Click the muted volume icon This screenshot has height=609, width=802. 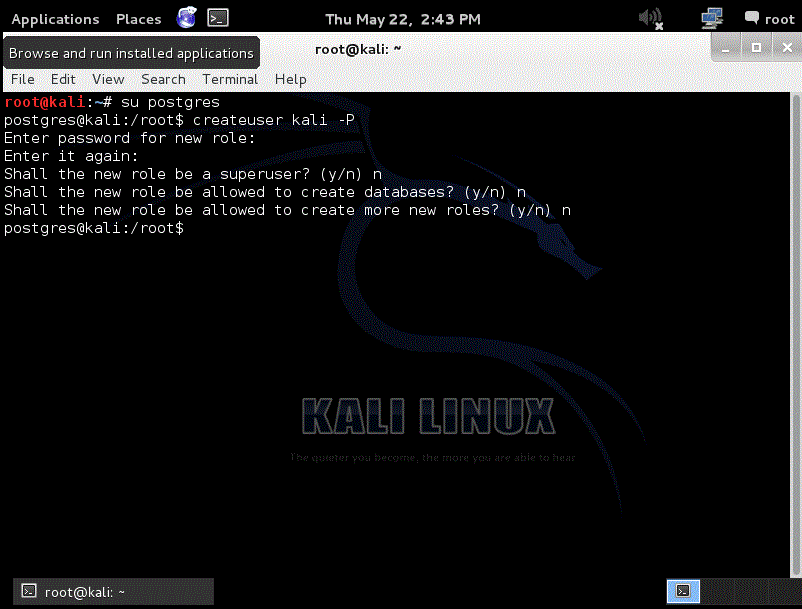(651, 19)
